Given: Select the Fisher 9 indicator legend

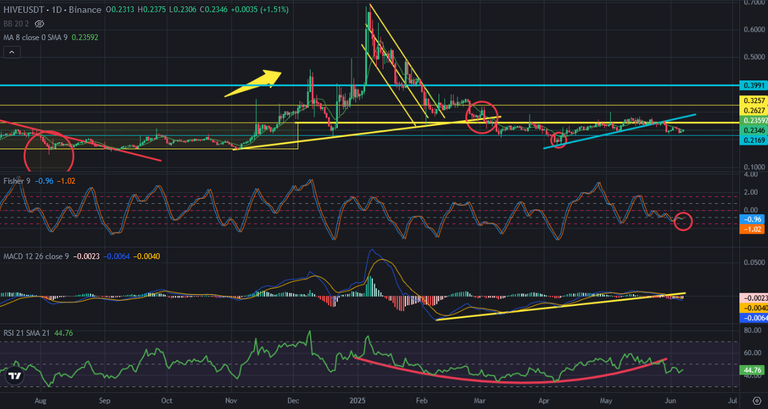Looking at the screenshot, I should click(17, 181).
